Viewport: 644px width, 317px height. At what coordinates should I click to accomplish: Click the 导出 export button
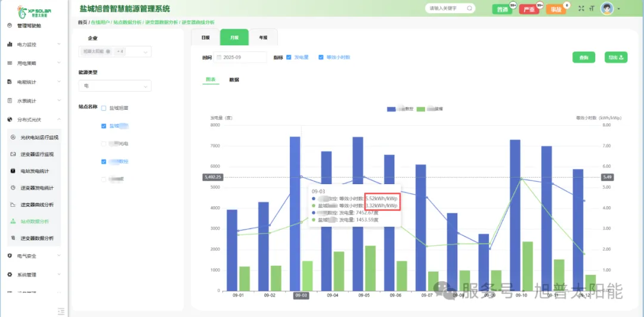pyautogui.click(x=615, y=57)
